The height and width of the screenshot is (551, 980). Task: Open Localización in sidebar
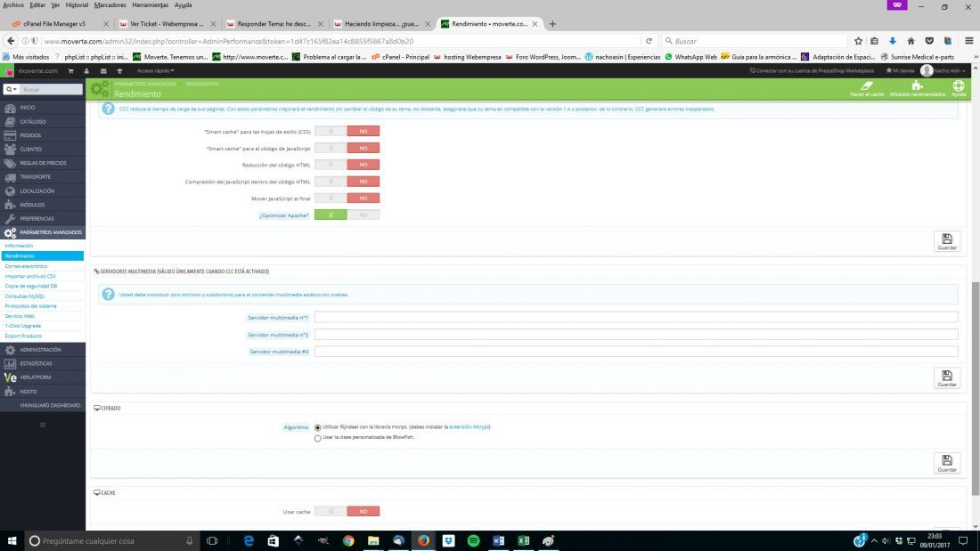[43, 190]
